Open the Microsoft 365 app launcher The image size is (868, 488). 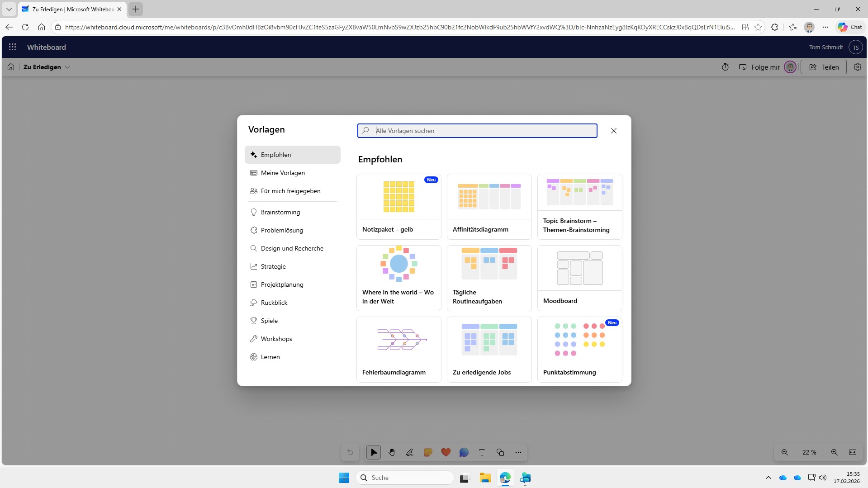click(13, 47)
